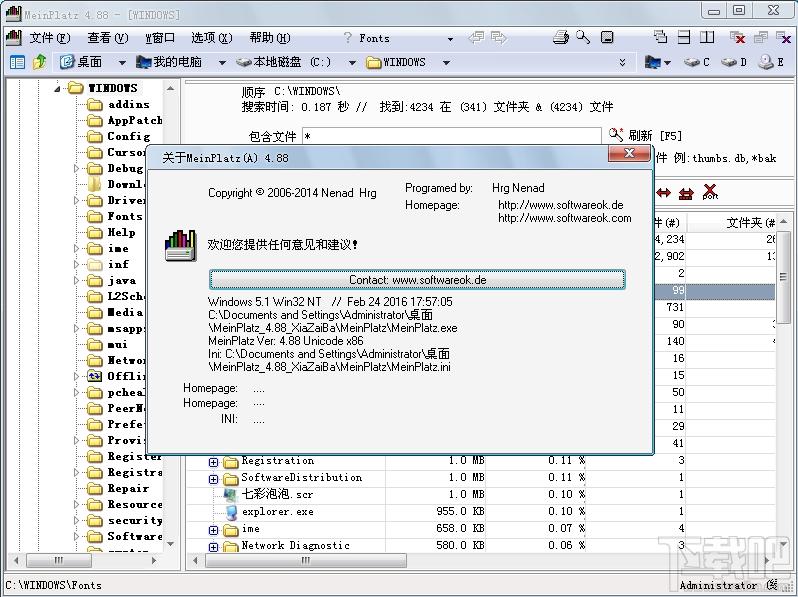Click the MeinPlatz logo in the About dialog

click(x=180, y=245)
